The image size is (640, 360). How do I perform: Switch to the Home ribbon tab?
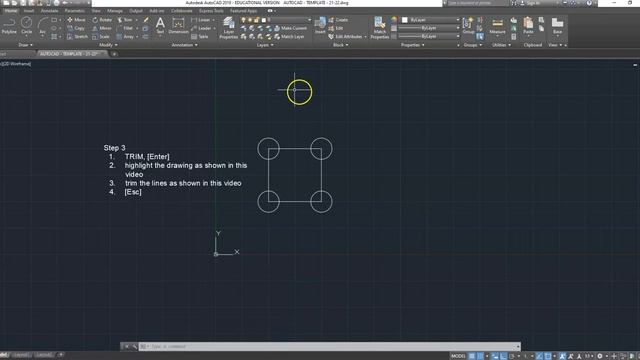[x=11, y=11]
